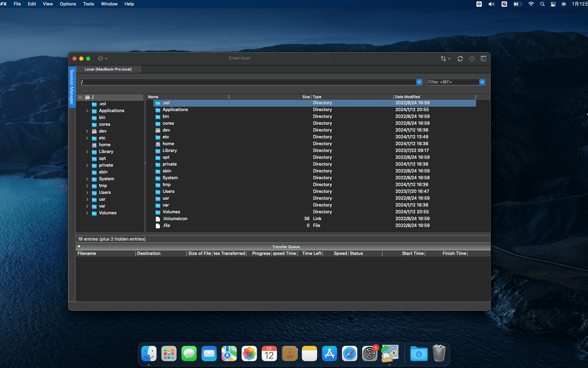Viewport: 588px width, 368px height.
Task: Open the Filter field dropdown arrow
Action: (482, 82)
